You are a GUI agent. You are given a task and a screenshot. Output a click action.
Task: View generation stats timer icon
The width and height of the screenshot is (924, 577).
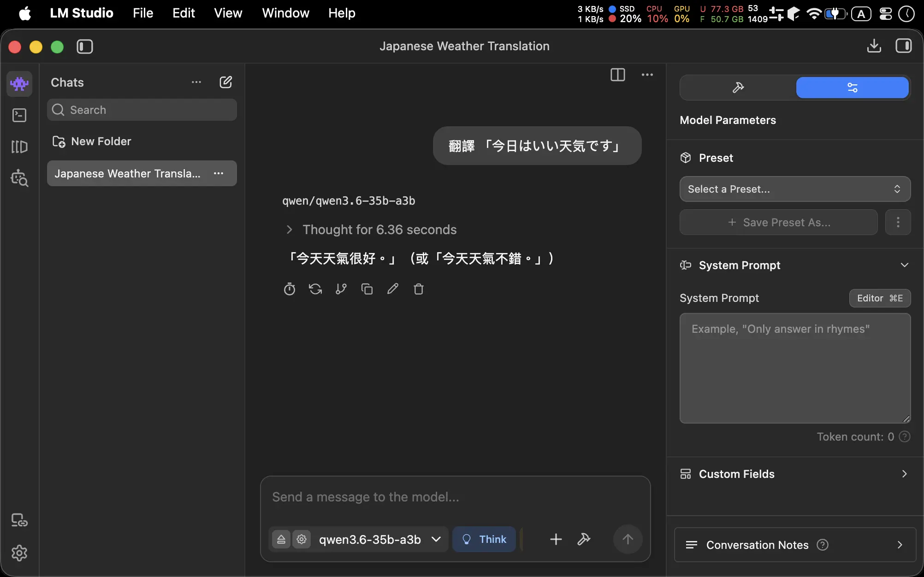(290, 289)
